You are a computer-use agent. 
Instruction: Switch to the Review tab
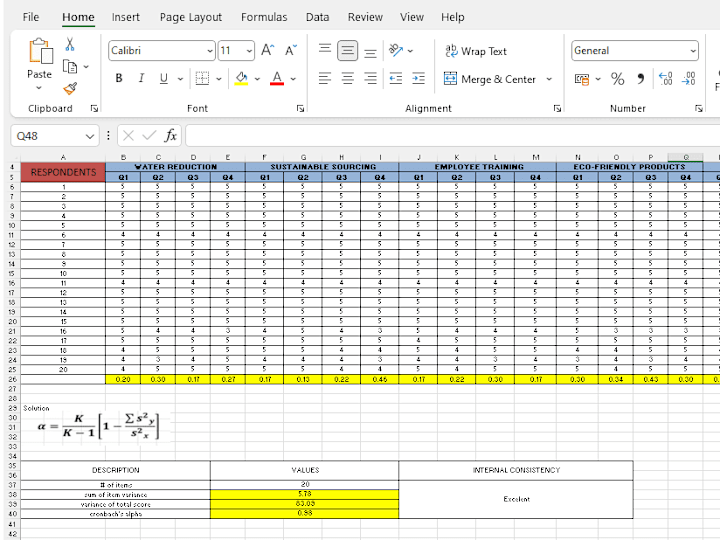[x=365, y=17]
